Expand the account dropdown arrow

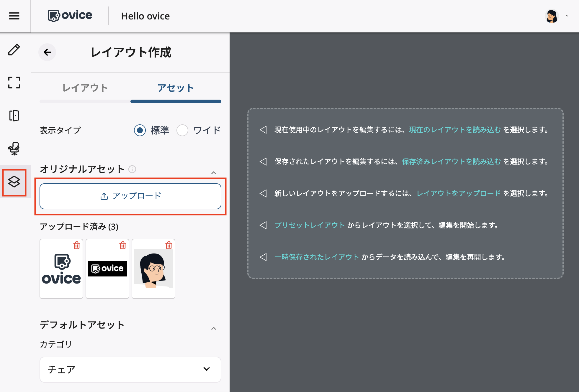567,16
